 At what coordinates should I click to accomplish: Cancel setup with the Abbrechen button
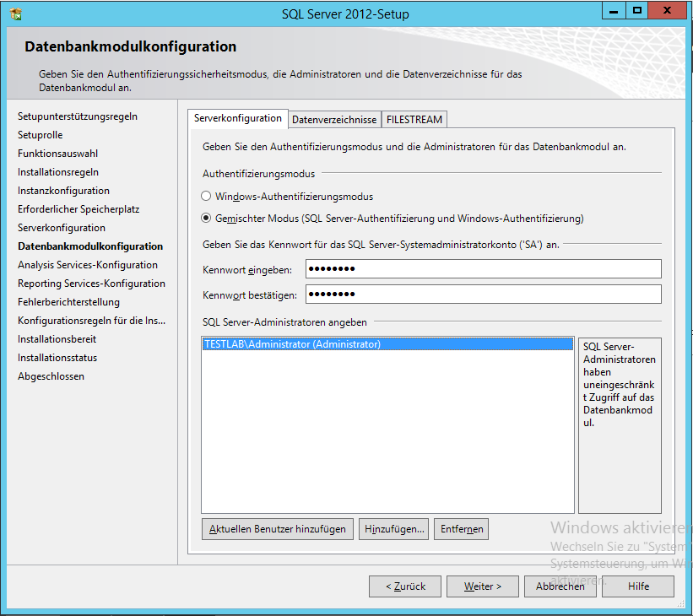pos(560,586)
